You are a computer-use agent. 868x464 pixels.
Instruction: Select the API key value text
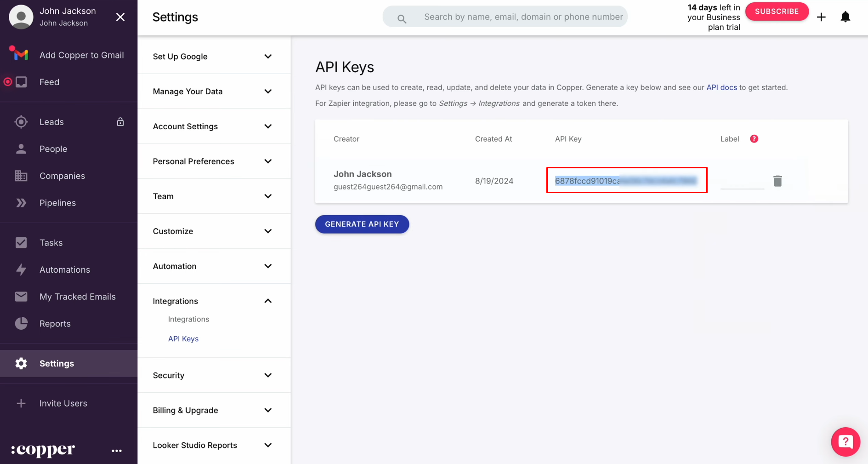click(x=626, y=181)
